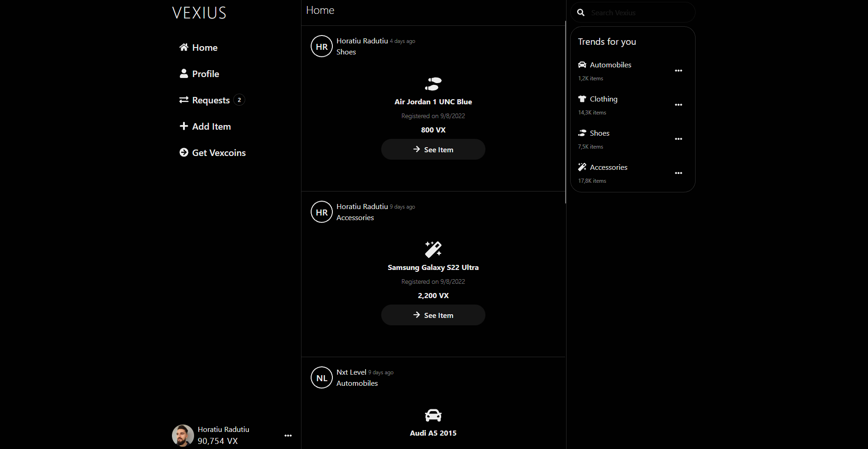See Item for Air Jordan 1 UNC Blue
The width and height of the screenshot is (868, 449).
433,150
